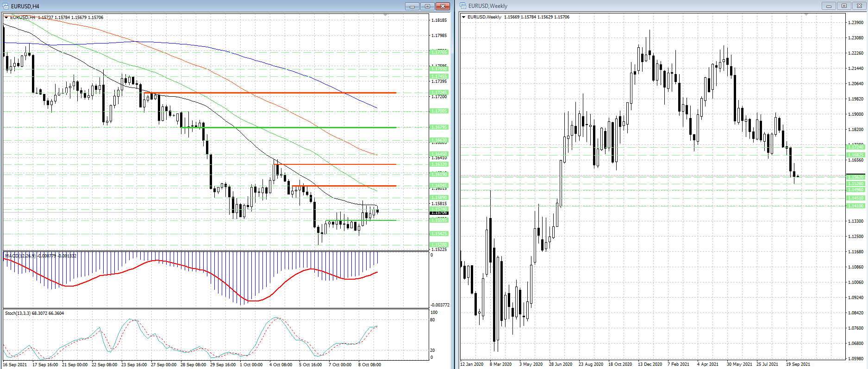Click the green 1.17240 label on Weekly chart
The width and height of the screenshot is (868, 369).
click(x=856, y=147)
